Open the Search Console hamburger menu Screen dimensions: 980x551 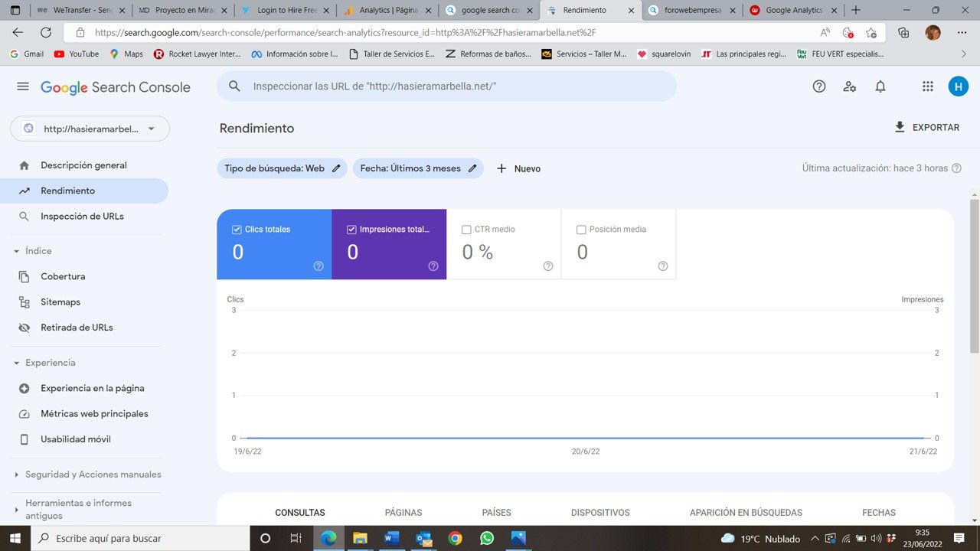[23, 86]
